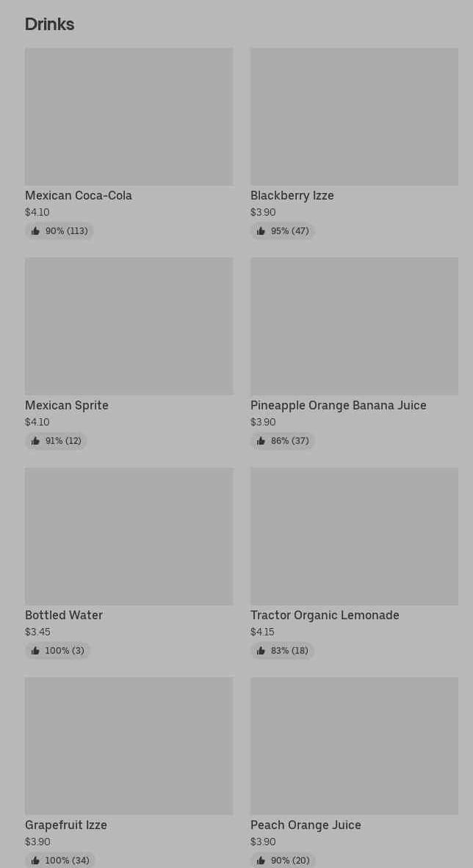Click the Grapefruit Izze item name

point(66,825)
